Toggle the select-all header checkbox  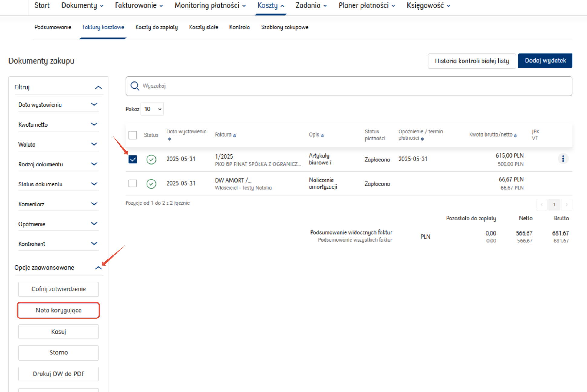133,135
